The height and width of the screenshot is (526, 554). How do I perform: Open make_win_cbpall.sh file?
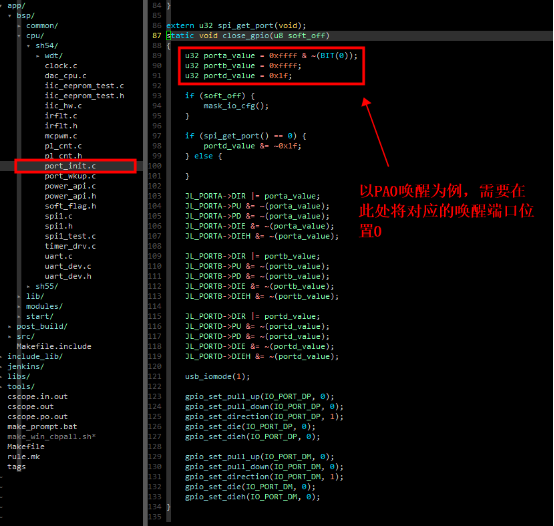[x=52, y=437]
